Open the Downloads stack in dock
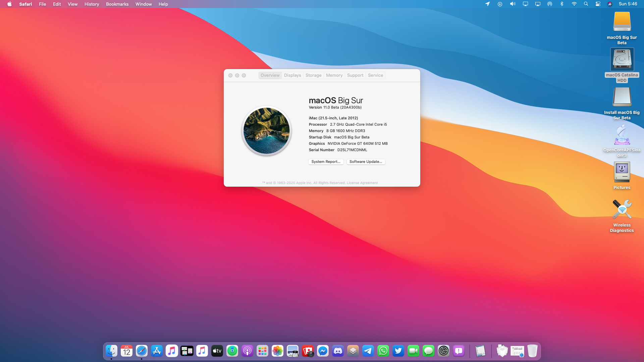The image size is (644, 362). click(x=502, y=351)
